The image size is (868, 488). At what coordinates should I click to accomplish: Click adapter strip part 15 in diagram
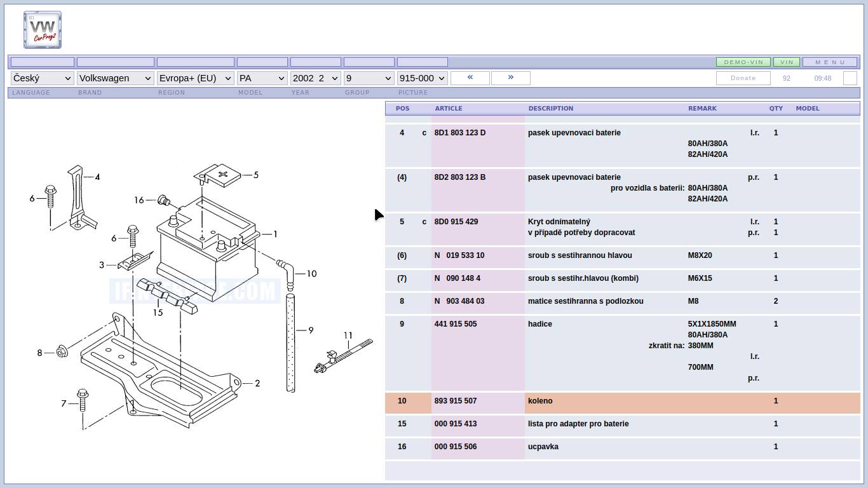168,295
